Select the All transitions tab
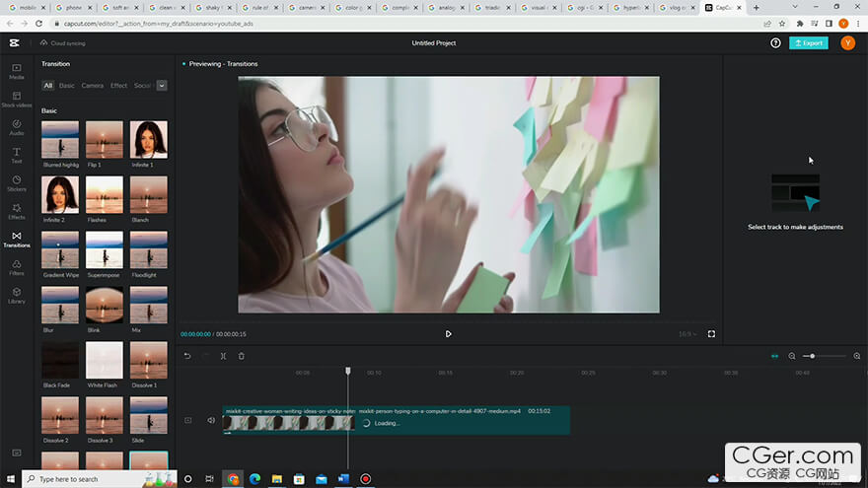The width and height of the screenshot is (868, 488). [x=48, y=86]
